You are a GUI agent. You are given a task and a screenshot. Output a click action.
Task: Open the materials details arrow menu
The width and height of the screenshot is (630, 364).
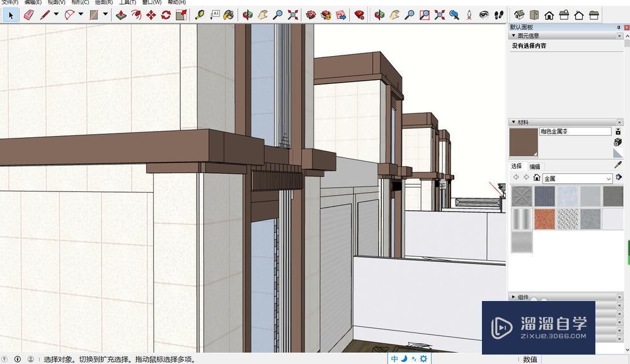point(619,177)
